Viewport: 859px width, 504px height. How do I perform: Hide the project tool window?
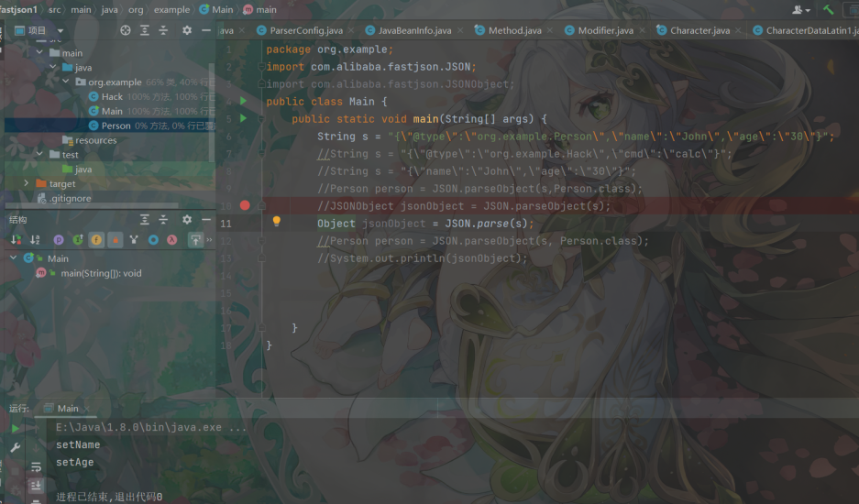tap(206, 30)
